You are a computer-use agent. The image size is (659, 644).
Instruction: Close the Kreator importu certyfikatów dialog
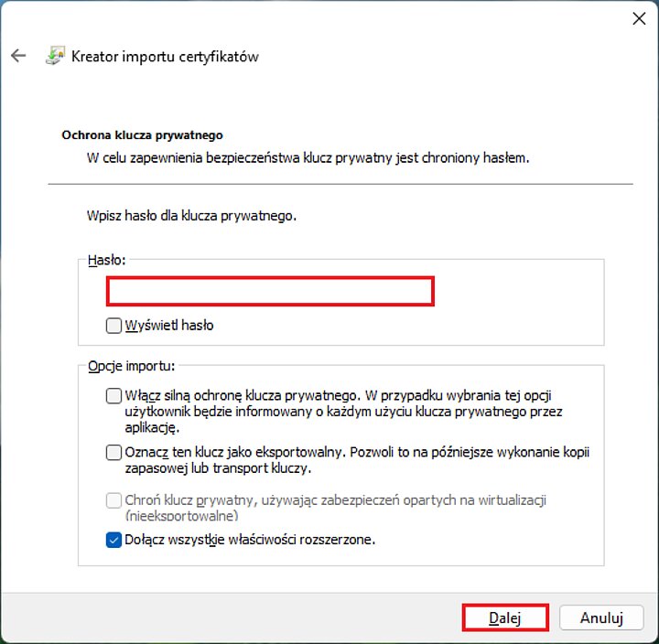(639, 18)
